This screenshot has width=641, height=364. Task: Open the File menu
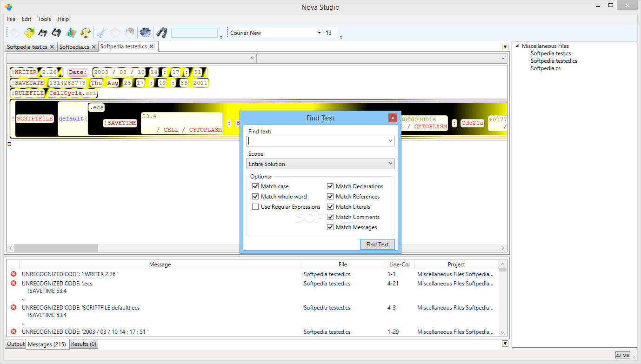coord(11,19)
